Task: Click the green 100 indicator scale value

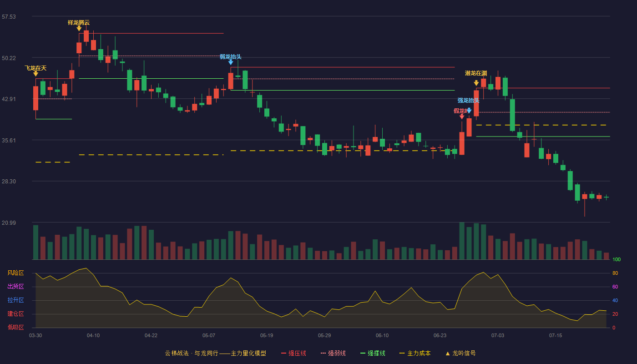Action: (617, 260)
